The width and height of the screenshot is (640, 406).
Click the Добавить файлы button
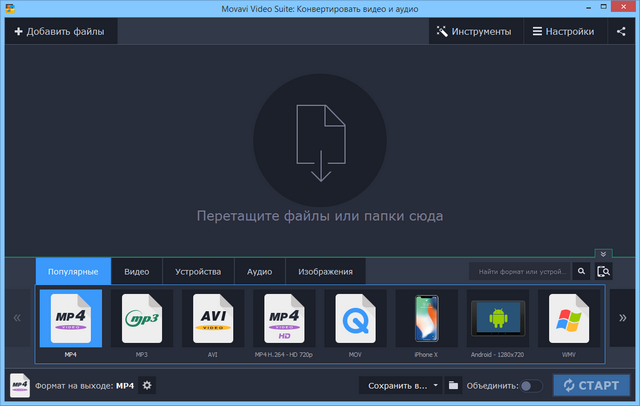click(x=59, y=31)
